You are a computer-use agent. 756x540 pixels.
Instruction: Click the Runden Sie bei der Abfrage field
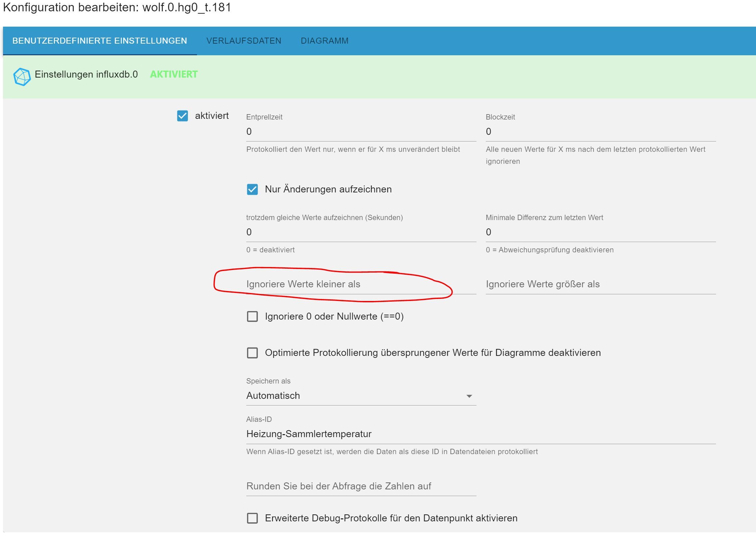(361, 486)
